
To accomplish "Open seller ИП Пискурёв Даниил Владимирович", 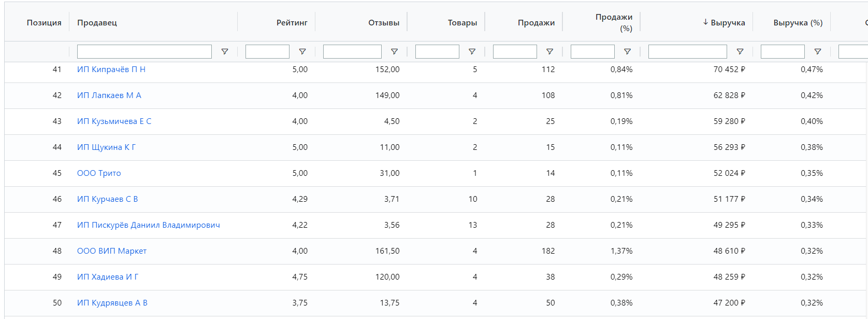I will pos(148,225).
